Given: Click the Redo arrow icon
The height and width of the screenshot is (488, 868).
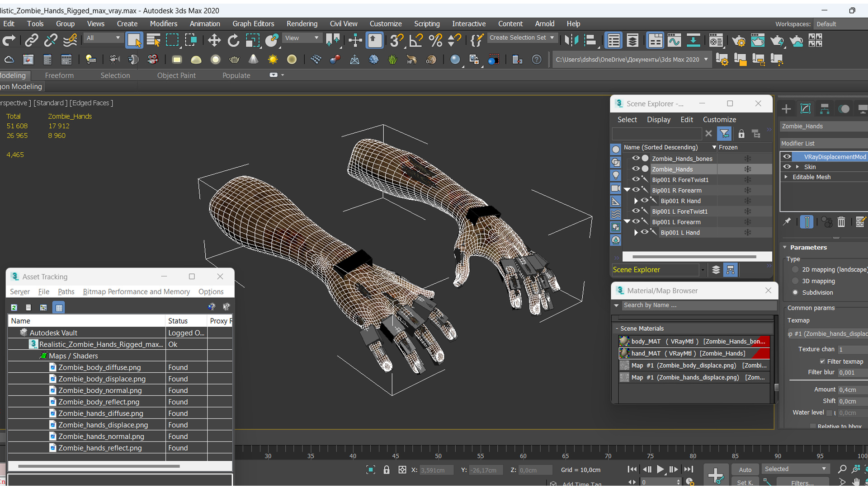Looking at the screenshot, I should pyautogui.click(x=9, y=41).
